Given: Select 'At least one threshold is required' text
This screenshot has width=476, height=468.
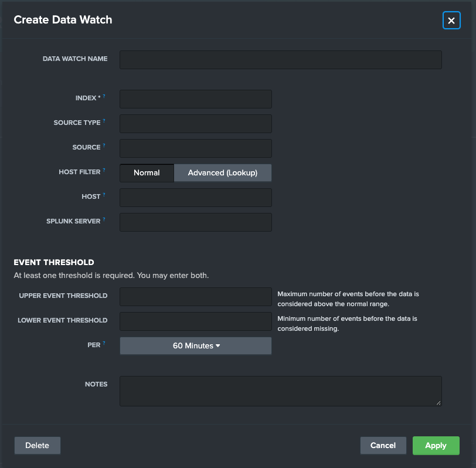Looking at the screenshot, I should (x=111, y=276).
